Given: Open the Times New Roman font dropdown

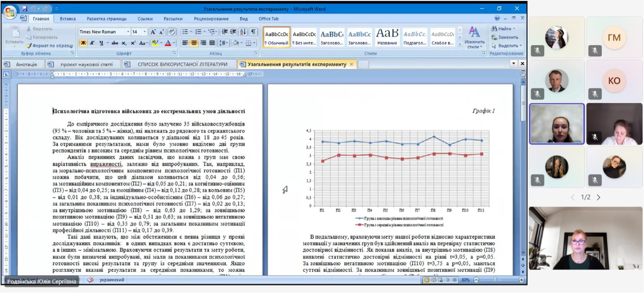Looking at the screenshot, I should [127, 32].
